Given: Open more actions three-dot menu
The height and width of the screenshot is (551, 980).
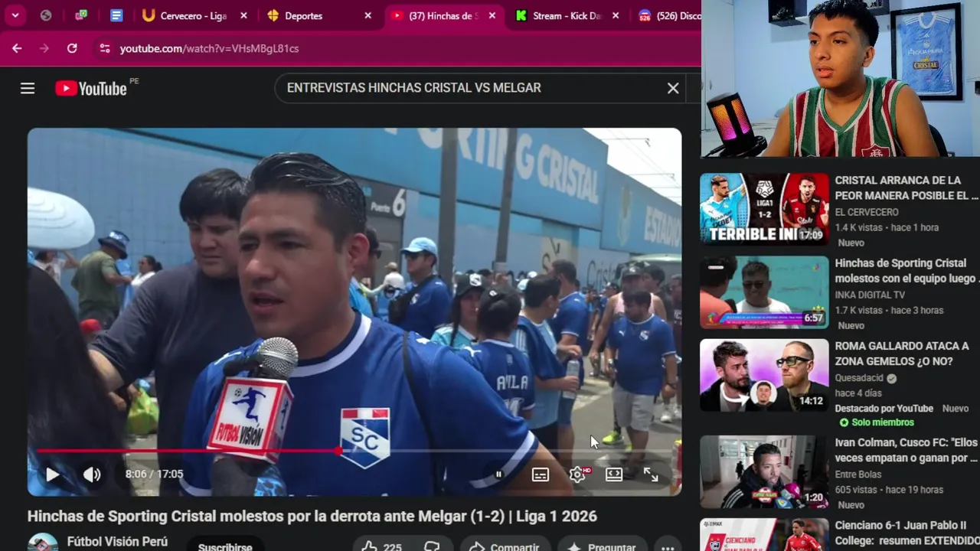Looking at the screenshot, I should tap(668, 546).
